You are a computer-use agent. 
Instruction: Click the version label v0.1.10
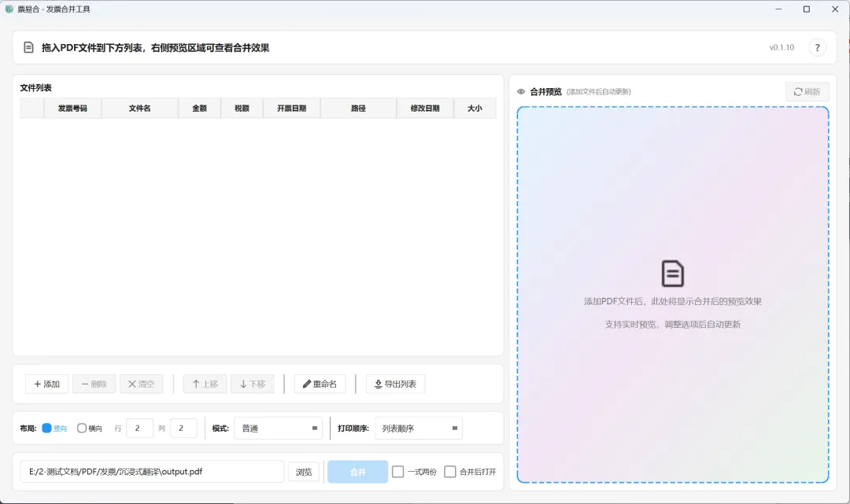[x=782, y=48]
